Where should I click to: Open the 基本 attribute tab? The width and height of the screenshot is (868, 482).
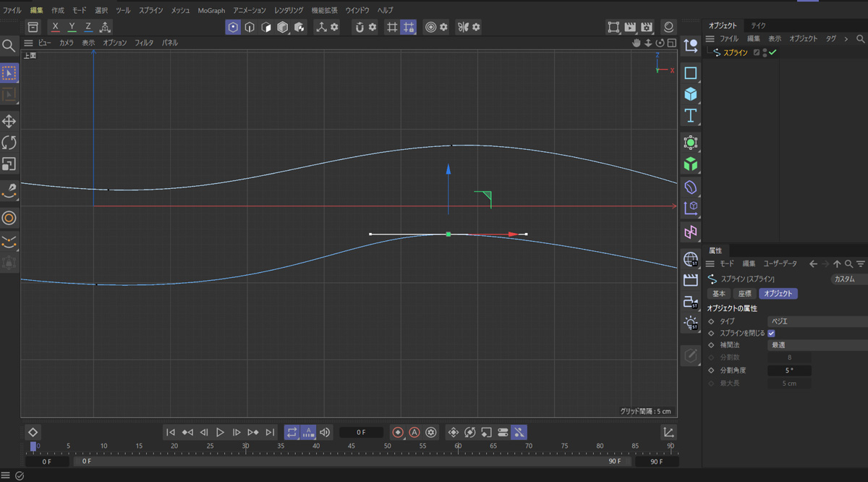point(719,294)
